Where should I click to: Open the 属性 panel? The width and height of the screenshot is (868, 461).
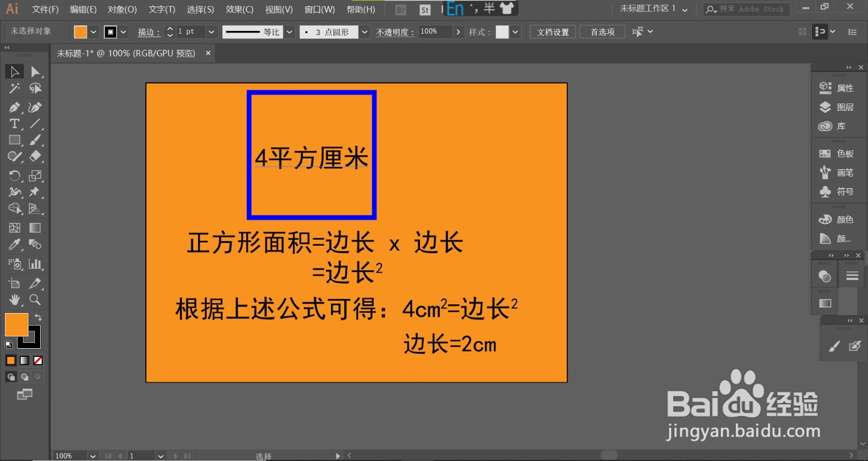[x=836, y=88]
